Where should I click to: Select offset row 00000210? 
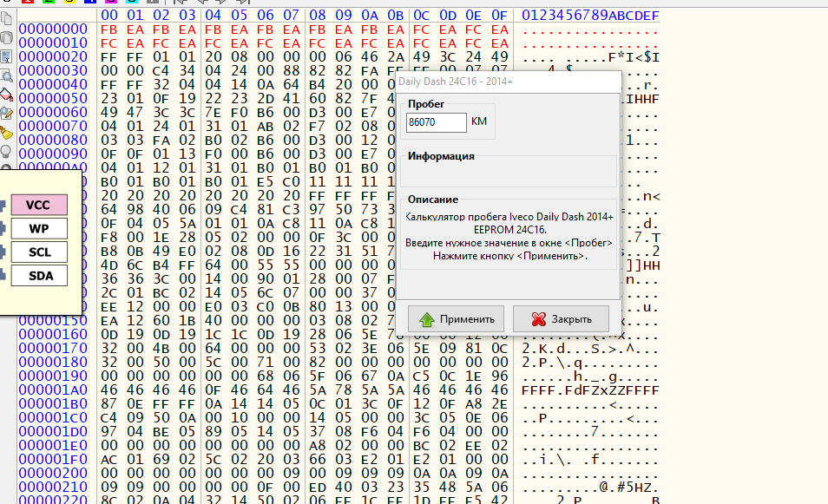click(x=53, y=488)
